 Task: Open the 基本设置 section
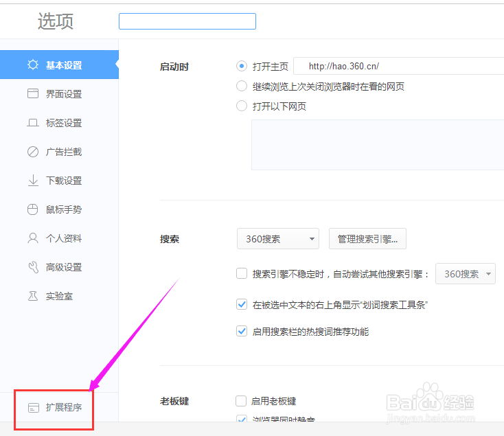point(59,65)
